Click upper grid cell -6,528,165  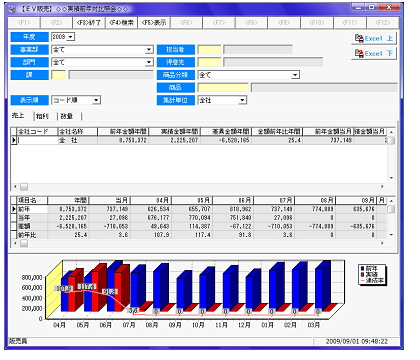tap(226, 140)
